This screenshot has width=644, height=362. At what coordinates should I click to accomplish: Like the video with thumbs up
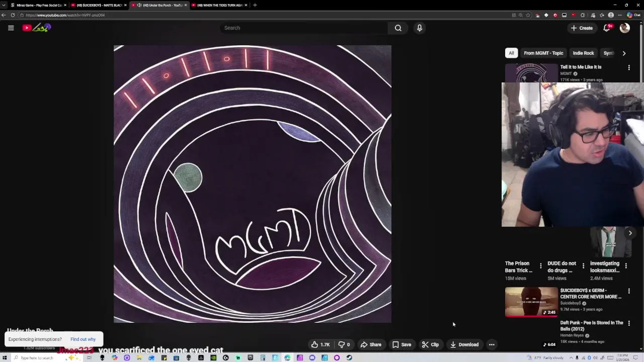coord(320,344)
